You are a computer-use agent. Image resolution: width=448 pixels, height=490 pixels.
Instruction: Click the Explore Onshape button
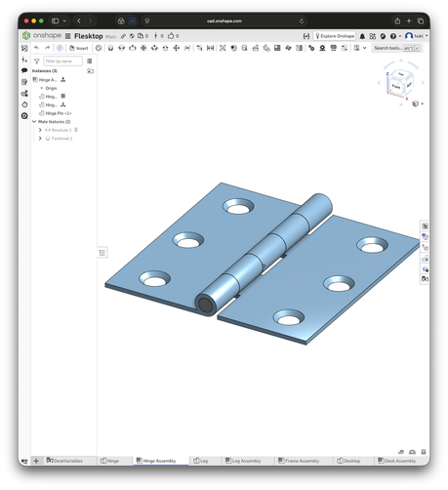[335, 36]
